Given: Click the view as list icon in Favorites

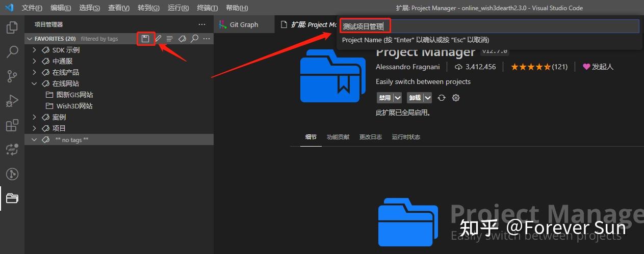Looking at the screenshot, I should (x=170, y=39).
